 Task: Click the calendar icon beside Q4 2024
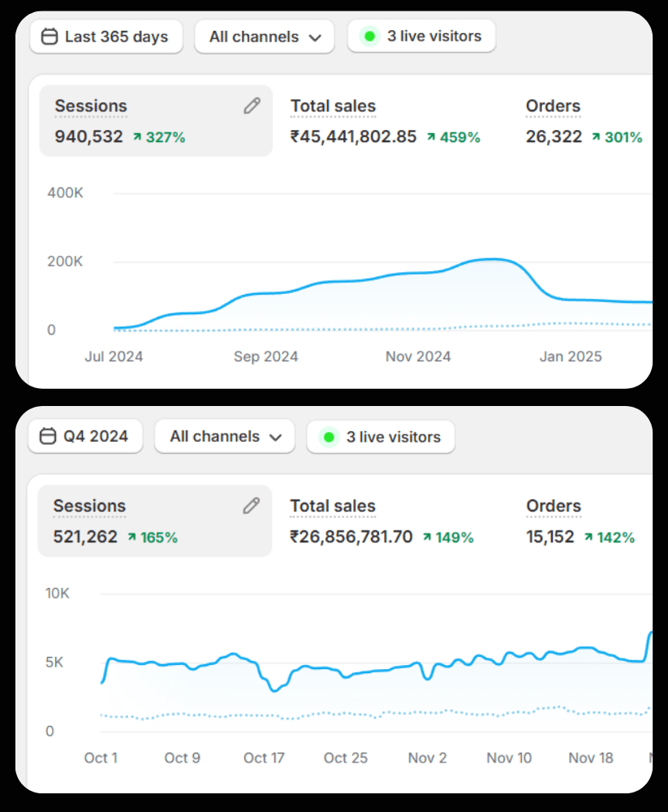click(49, 437)
